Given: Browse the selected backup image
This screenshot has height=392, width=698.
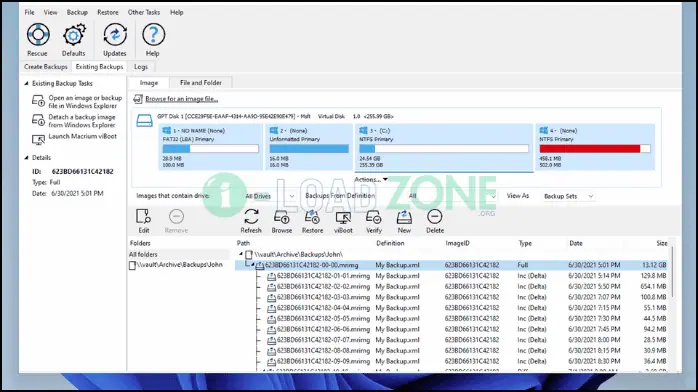Looking at the screenshot, I should tap(282, 221).
